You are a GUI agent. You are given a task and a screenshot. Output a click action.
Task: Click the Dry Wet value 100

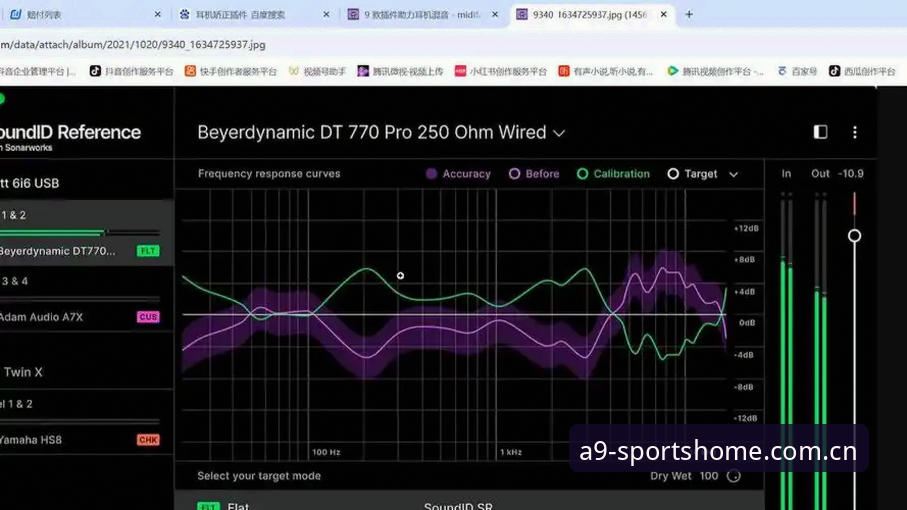point(709,476)
